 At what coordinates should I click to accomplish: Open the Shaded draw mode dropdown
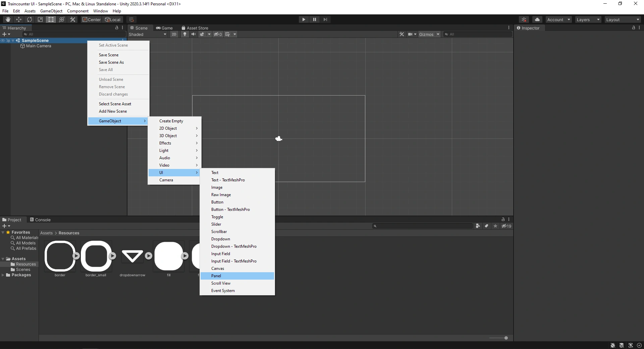pos(148,34)
